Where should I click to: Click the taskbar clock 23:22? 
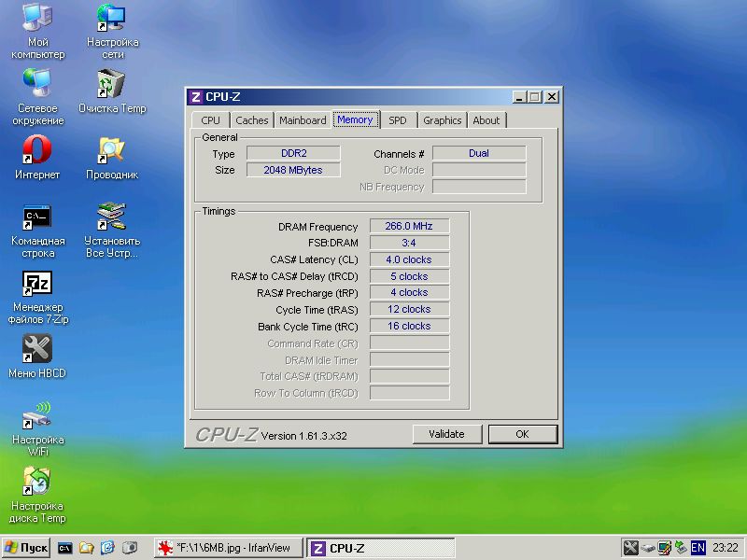pyautogui.click(x=726, y=548)
